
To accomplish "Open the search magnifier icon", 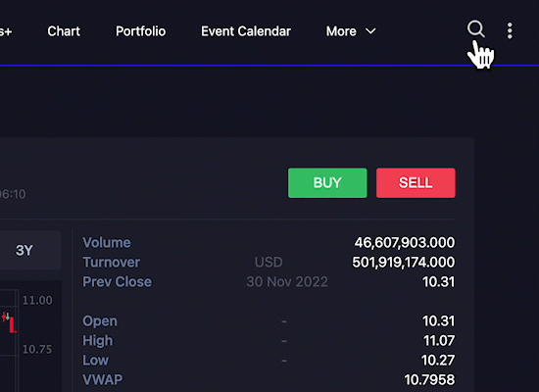I will point(476,28).
